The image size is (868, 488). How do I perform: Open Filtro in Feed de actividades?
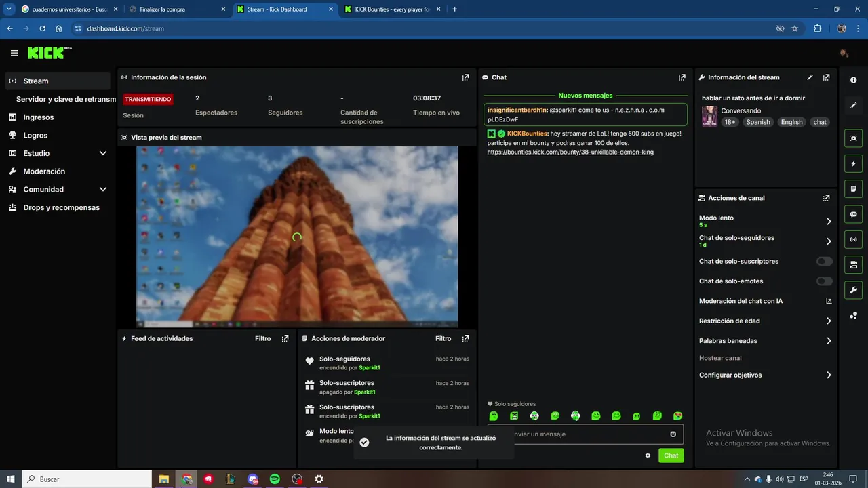263,338
